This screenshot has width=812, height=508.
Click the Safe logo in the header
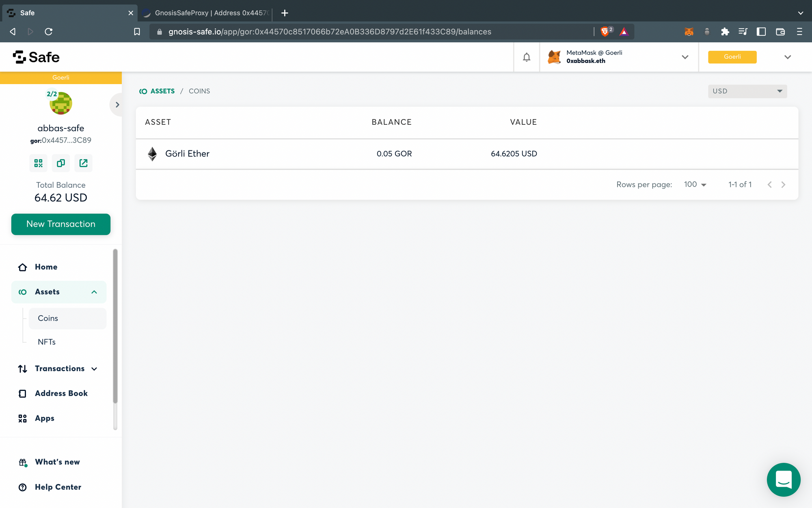(x=37, y=57)
